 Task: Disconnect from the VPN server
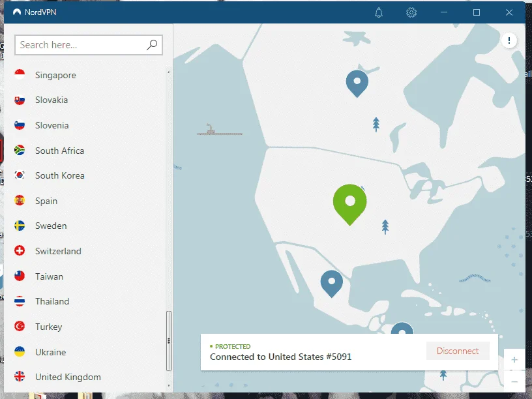[458, 351]
